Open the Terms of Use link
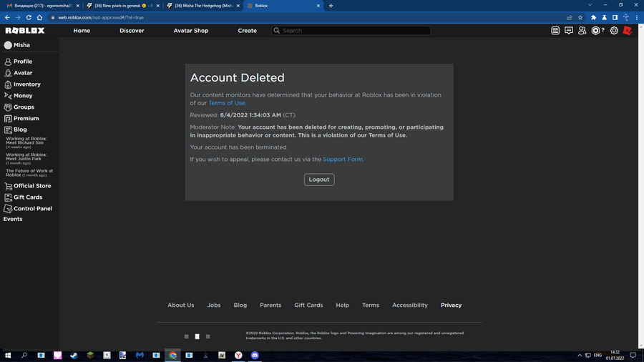The width and height of the screenshot is (644, 362). (227, 103)
